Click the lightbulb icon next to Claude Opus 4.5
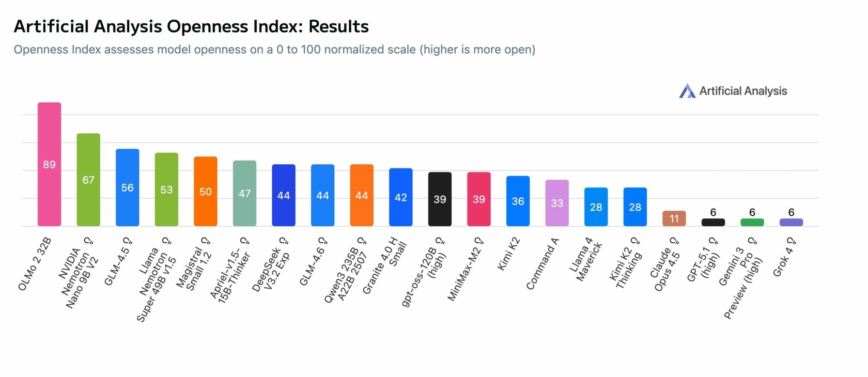This screenshot has height=377, width=868. tap(674, 241)
